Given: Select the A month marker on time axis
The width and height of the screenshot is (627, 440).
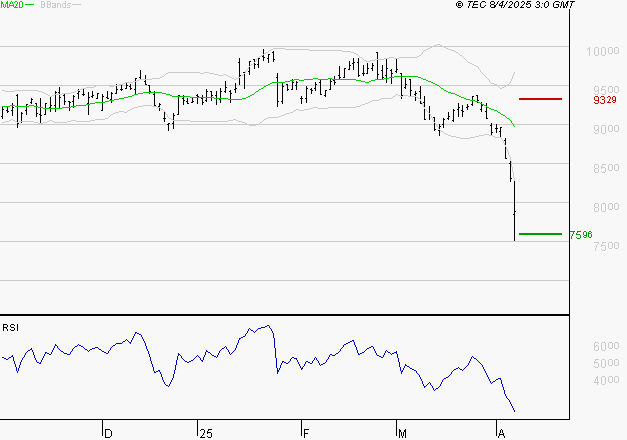Looking at the screenshot, I should (501, 433).
